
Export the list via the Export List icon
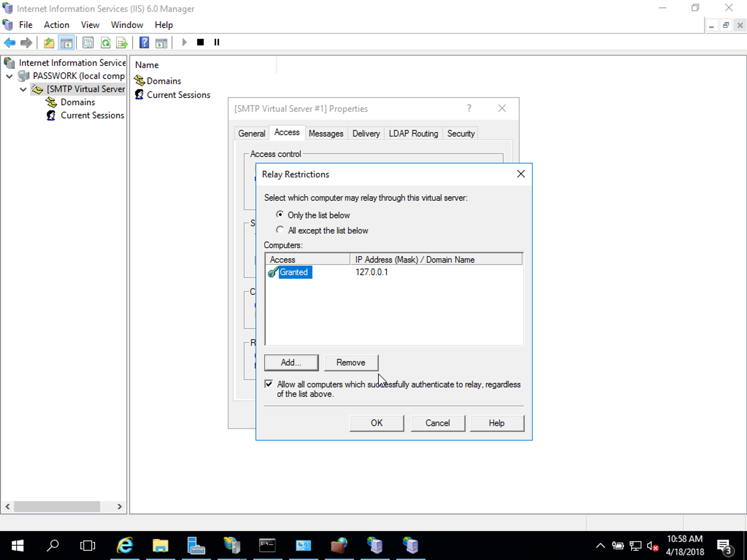[122, 42]
